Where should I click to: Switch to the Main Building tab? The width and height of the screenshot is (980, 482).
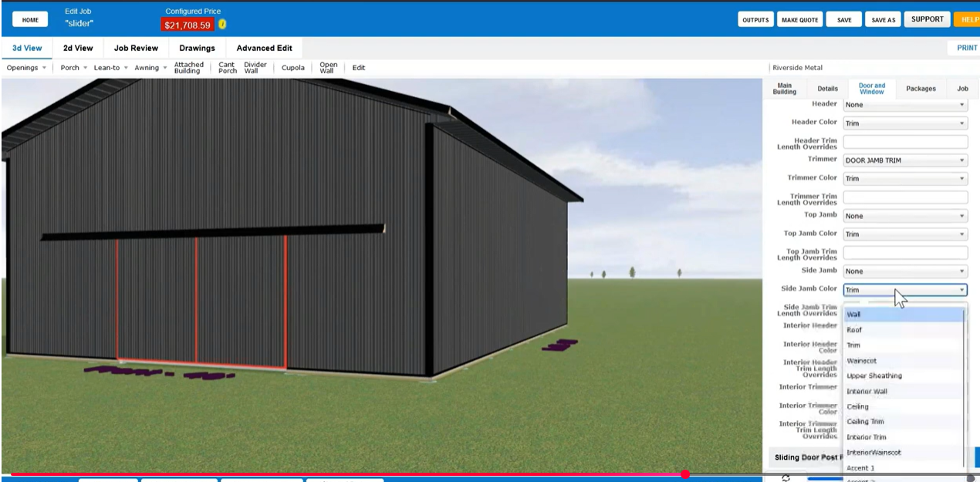pyautogui.click(x=784, y=89)
